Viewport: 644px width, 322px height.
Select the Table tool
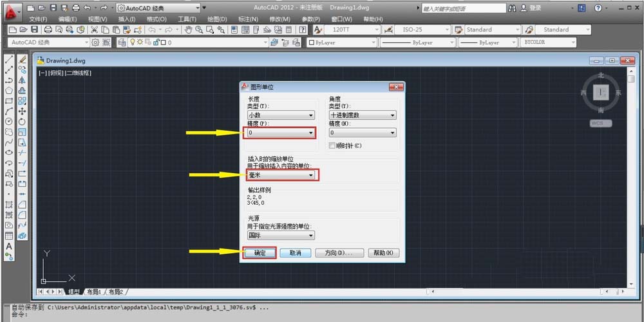tap(8, 236)
